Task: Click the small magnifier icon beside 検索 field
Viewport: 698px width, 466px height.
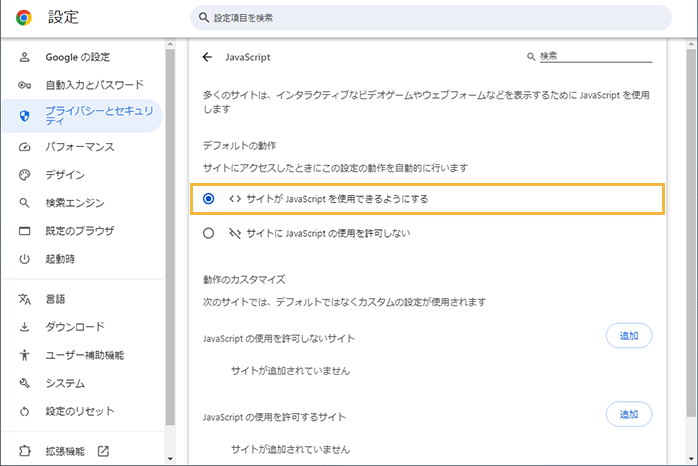Action: [x=531, y=57]
